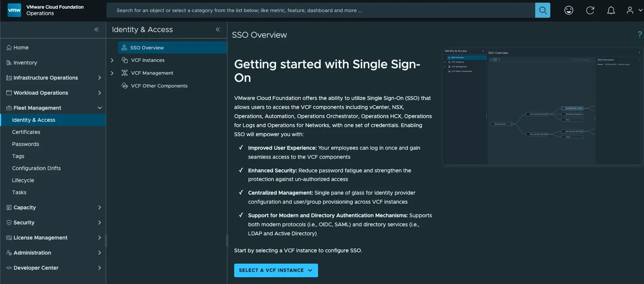Screen dimensions: 644x284
Task: Click the VMware logo icon
Action: click(x=14, y=10)
